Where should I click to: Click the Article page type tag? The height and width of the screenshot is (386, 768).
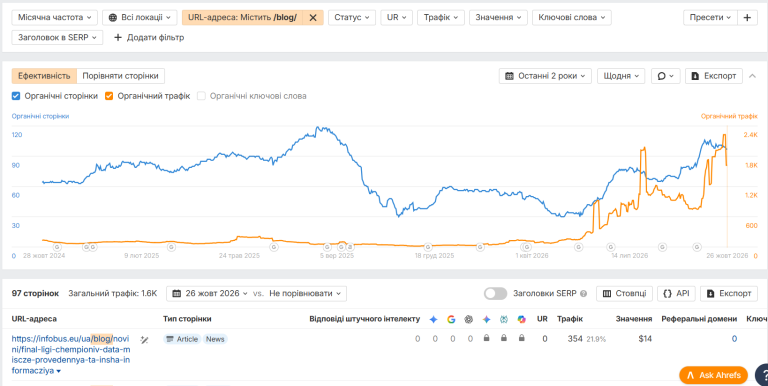point(182,339)
